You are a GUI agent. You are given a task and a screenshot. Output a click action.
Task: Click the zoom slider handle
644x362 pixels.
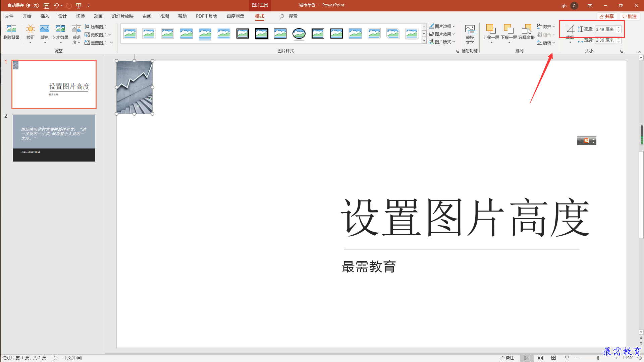[598, 358]
